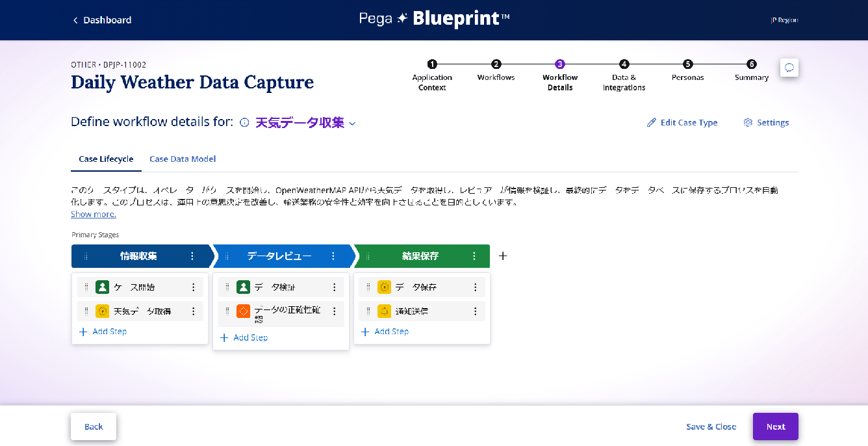Go to step 6 Summary
868x446 pixels.
tap(752, 71)
